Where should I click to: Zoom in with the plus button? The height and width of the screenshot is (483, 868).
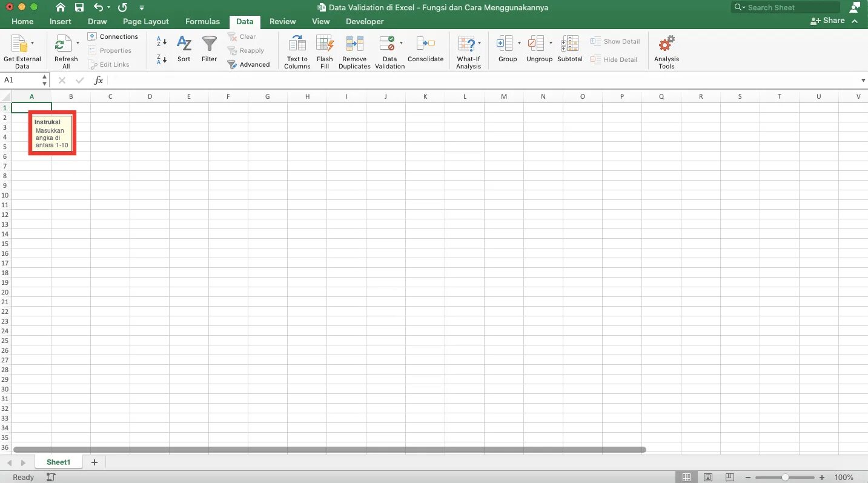[822, 477]
